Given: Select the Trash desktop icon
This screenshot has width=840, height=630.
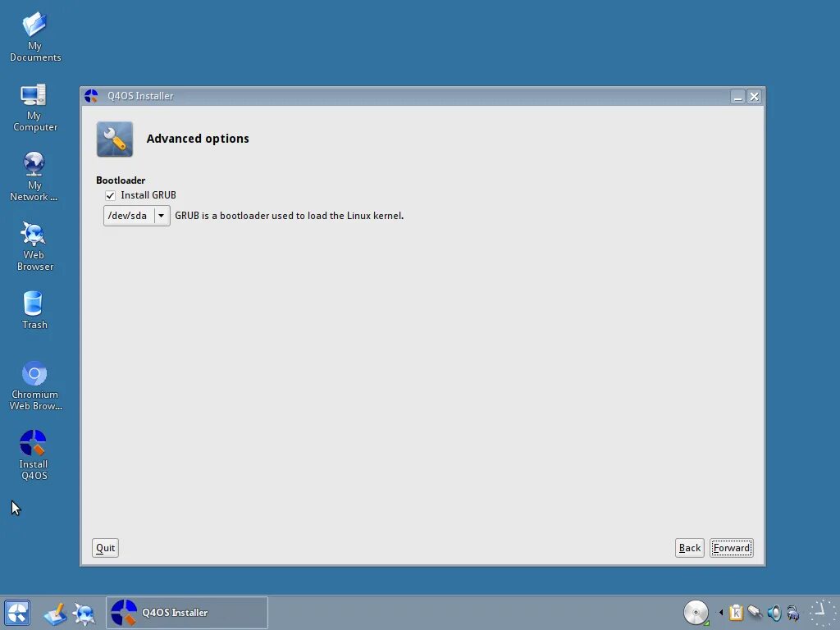Looking at the screenshot, I should point(34,309).
